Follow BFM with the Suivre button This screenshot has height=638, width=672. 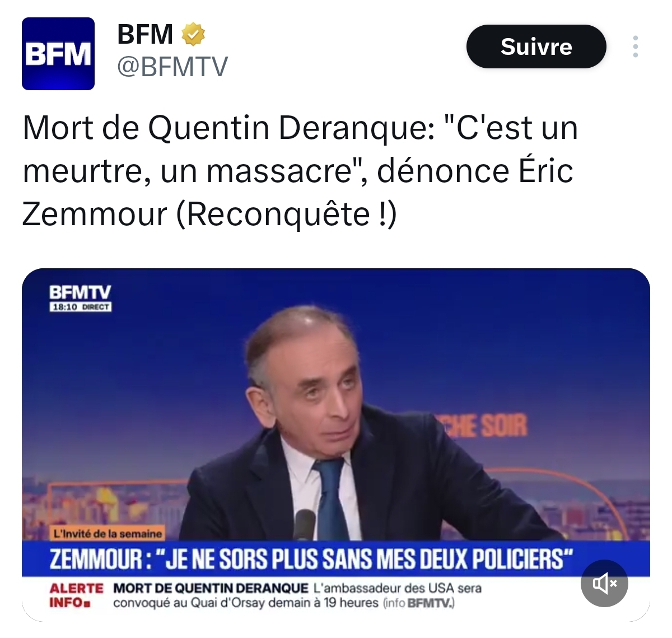536,46
